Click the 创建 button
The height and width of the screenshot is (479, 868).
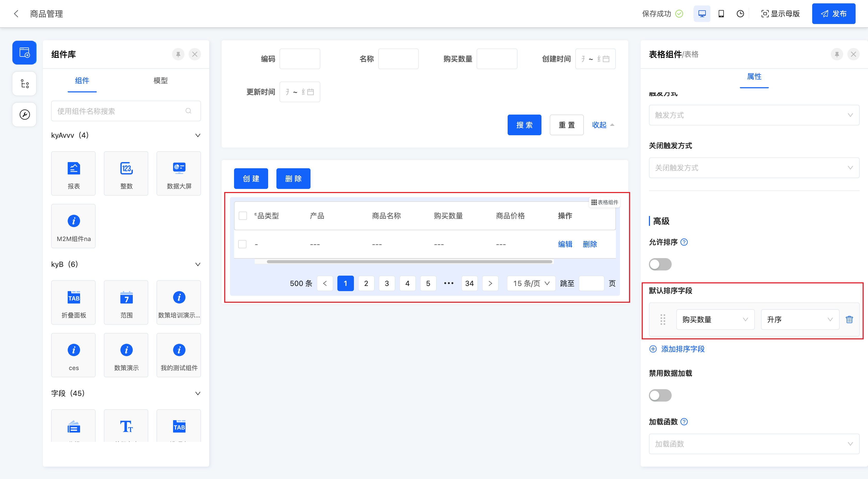[x=251, y=179]
